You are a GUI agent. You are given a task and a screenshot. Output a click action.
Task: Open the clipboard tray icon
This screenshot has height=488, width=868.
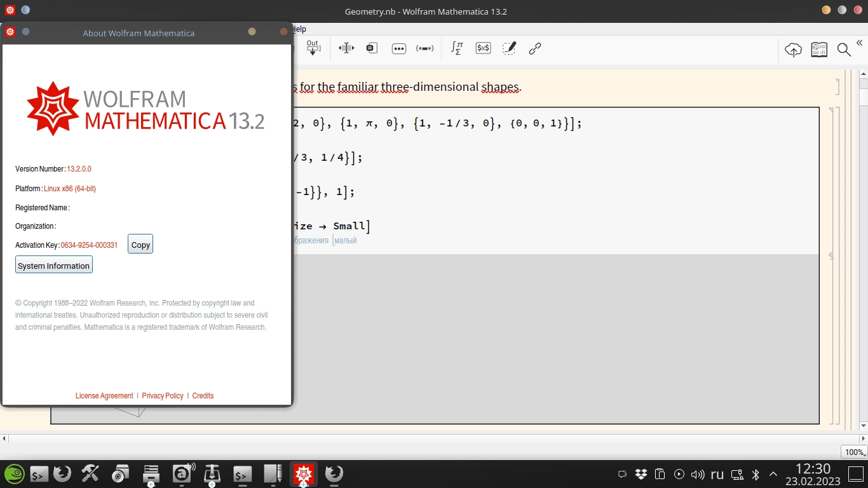(660, 474)
